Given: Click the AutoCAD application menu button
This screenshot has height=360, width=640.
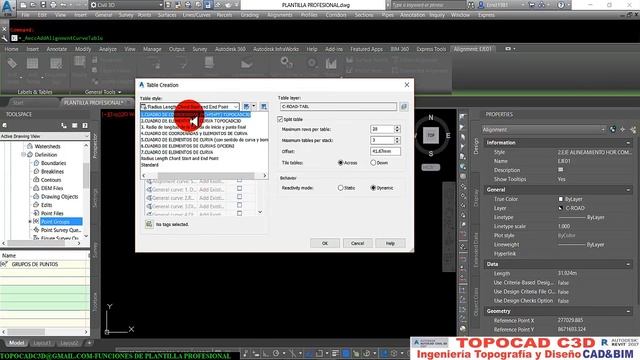Looking at the screenshot, I should click(x=7, y=7).
